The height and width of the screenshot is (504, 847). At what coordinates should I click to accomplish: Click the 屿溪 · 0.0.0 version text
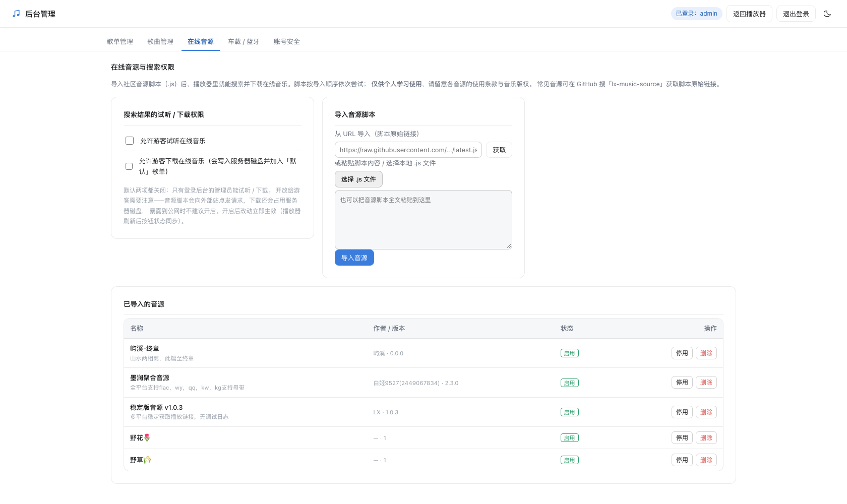pos(388,353)
